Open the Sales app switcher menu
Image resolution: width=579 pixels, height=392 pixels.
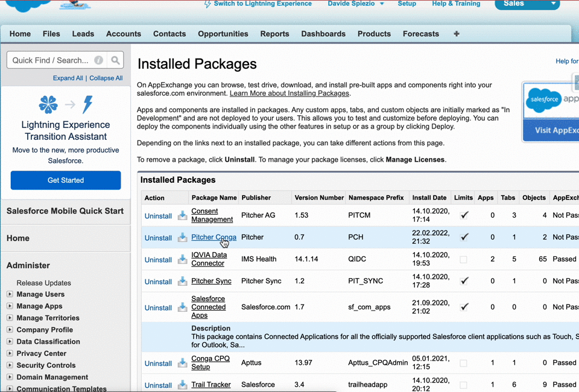coord(527,4)
